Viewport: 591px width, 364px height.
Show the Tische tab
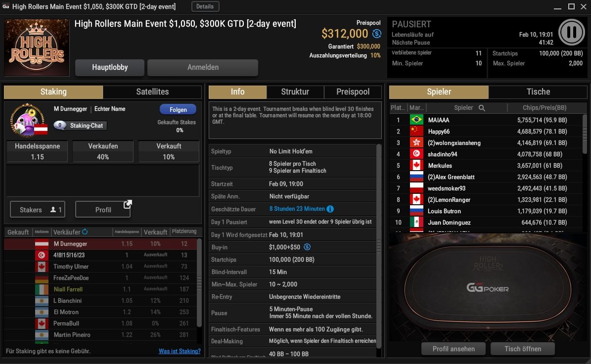pyautogui.click(x=538, y=91)
